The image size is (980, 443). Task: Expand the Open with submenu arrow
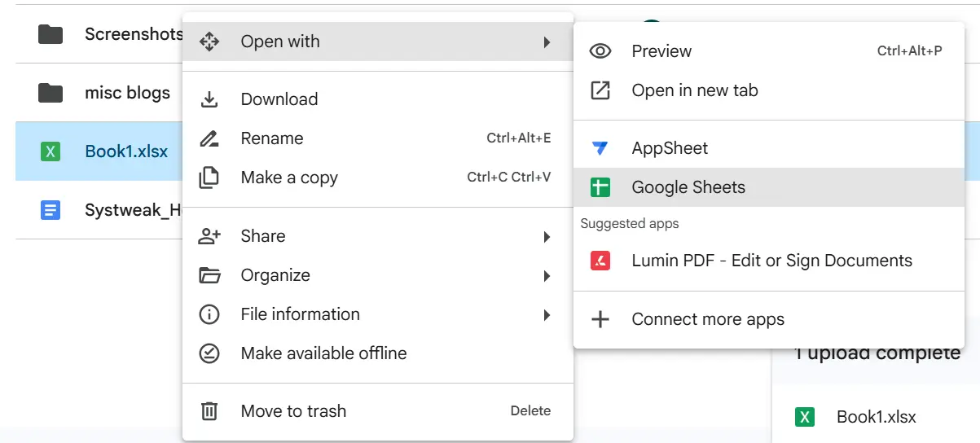coord(547,42)
